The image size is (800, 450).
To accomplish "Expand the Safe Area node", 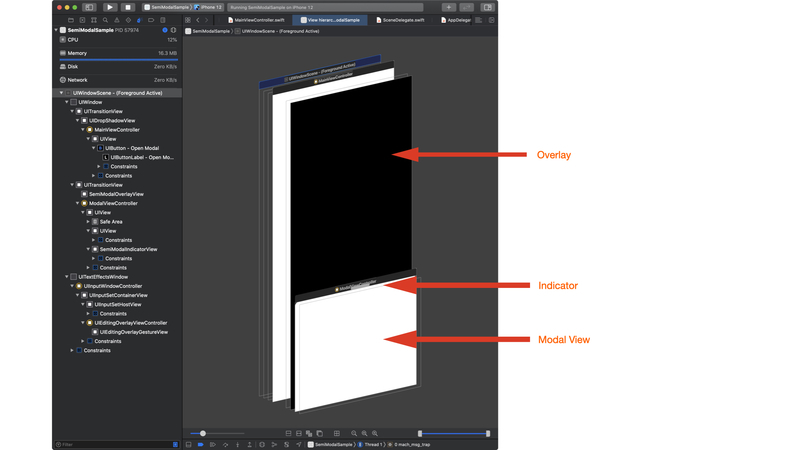I will [88, 221].
